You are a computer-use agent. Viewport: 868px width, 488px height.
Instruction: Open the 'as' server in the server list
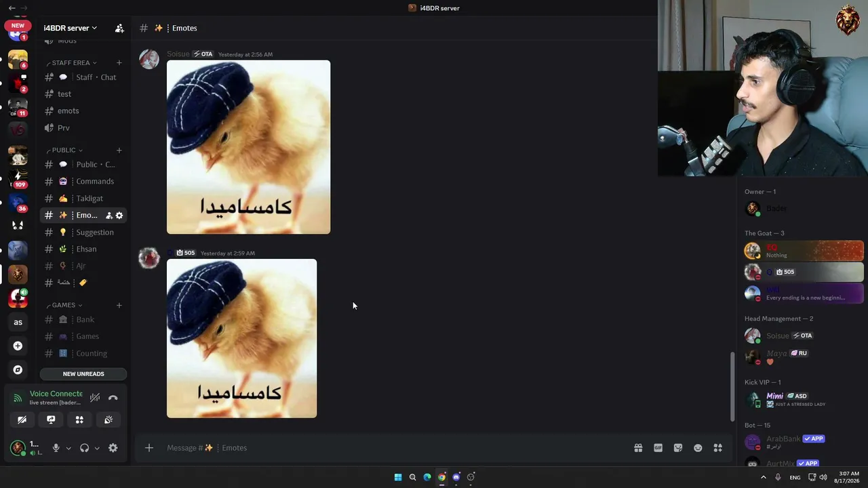tap(18, 323)
